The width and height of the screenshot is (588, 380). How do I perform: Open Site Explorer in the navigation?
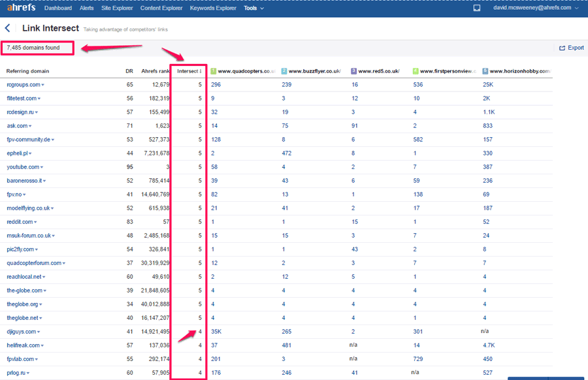117,8
